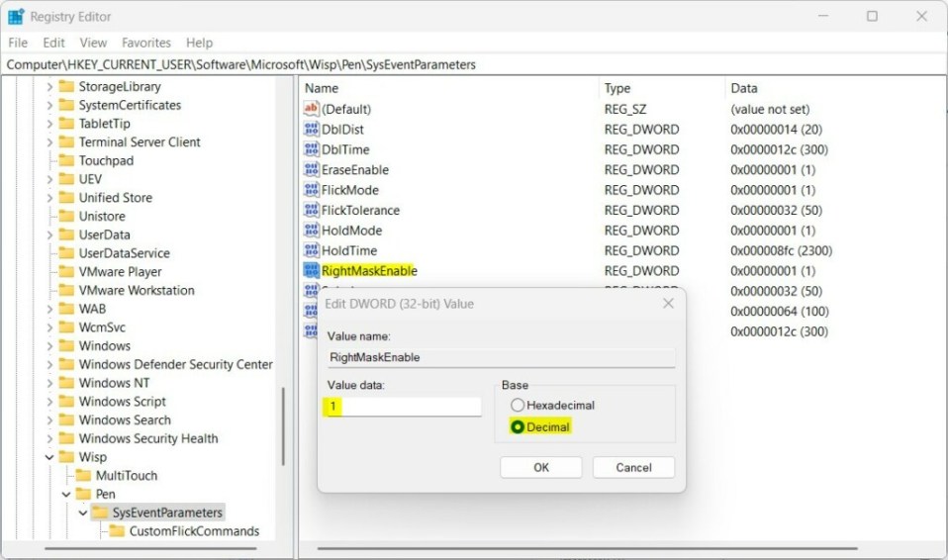Click the UEV folder icon
Screen dimensions: 948x560
coord(66,179)
